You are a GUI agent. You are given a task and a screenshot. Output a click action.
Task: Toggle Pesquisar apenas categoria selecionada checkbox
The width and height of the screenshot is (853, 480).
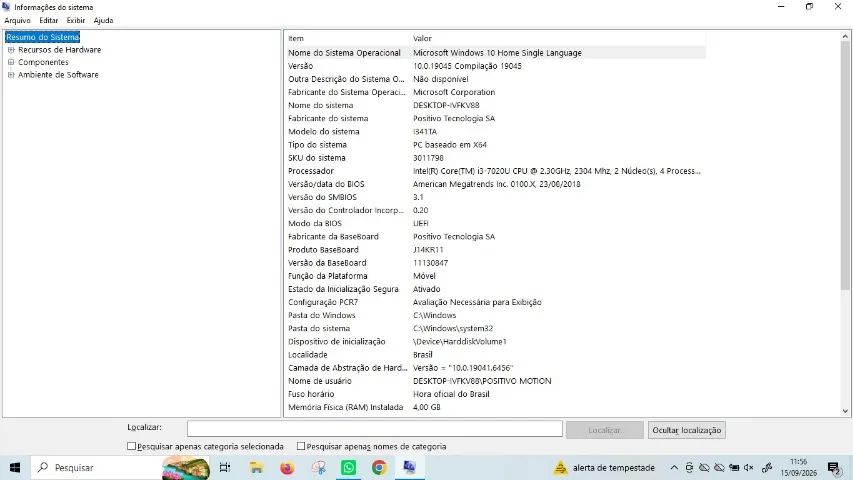point(131,446)
